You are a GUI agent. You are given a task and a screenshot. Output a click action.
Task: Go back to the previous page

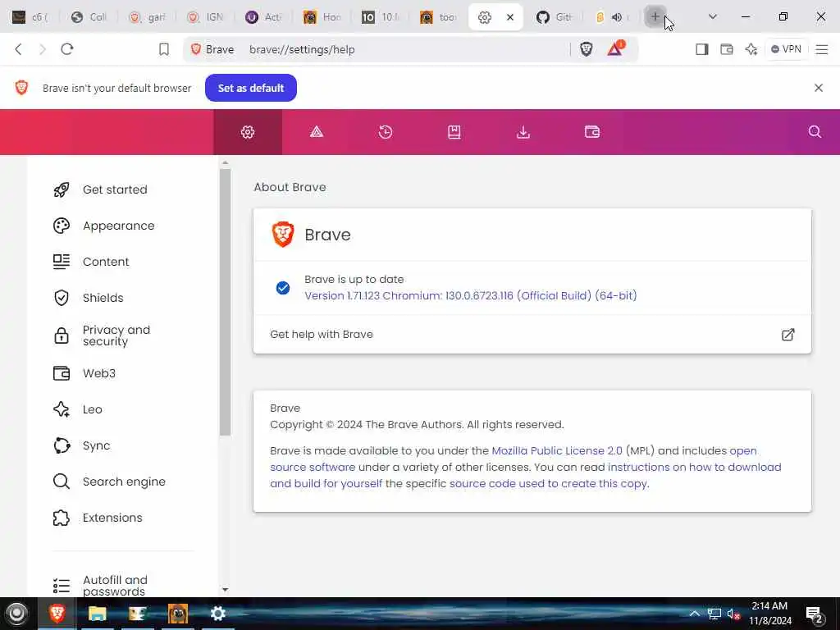pyautogui.click(x=19, y=49)
